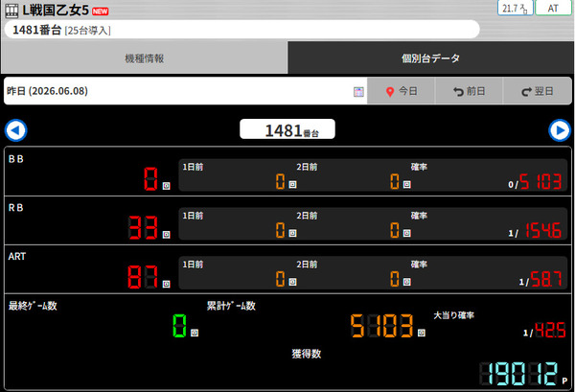Click the 確率 label in ART row
The height and width of the screenshot is (392, 575).
pyautogui.click(x=419, y=265)
